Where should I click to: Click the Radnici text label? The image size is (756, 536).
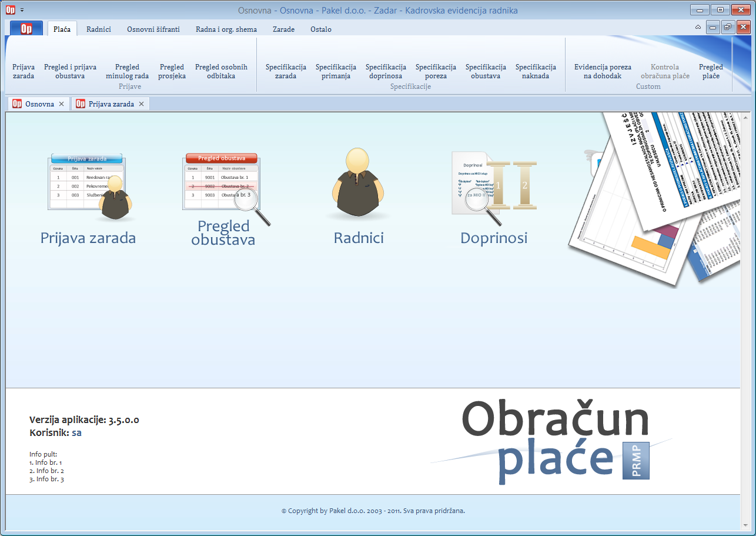(359, 238)
